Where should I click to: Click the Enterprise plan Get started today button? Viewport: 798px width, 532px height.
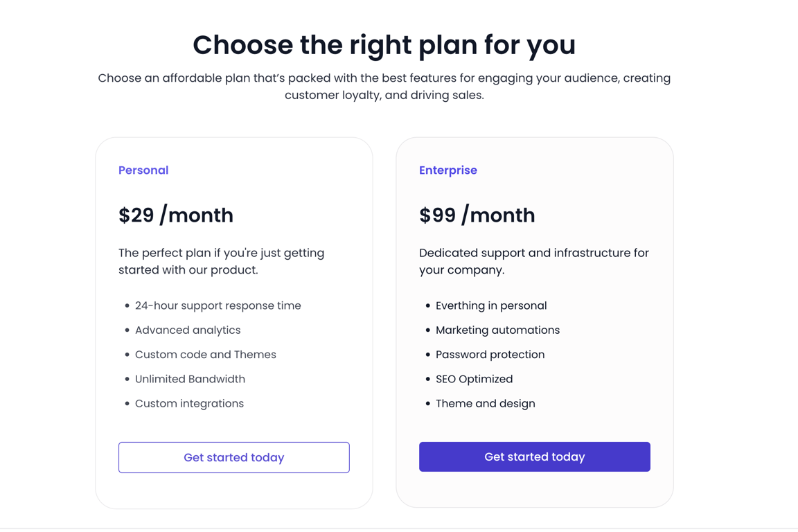[x=534, y=456]
